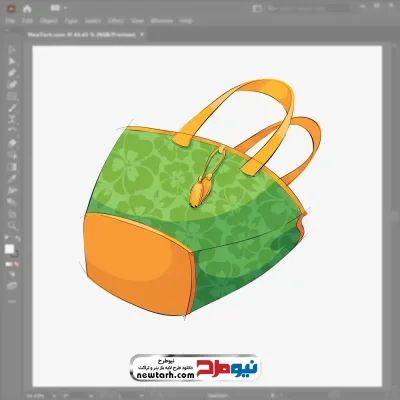Open the Type menu
The image size is (400, 400).
[x=71, y=21]
